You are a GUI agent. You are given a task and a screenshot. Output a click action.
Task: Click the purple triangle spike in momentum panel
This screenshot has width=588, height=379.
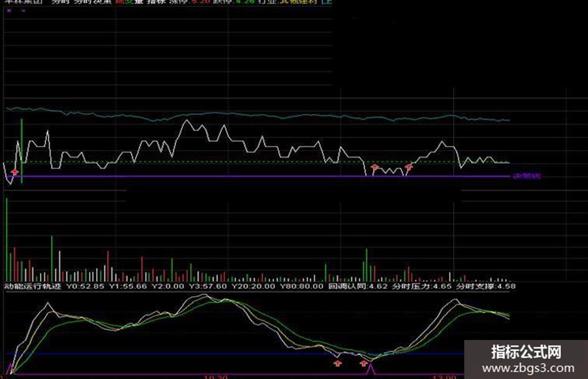(x=371, y=370)
